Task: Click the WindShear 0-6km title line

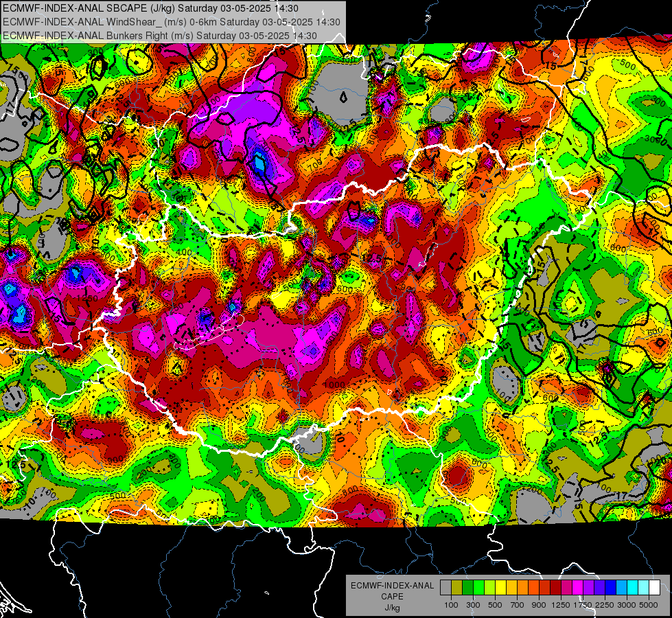Action: 172,22
